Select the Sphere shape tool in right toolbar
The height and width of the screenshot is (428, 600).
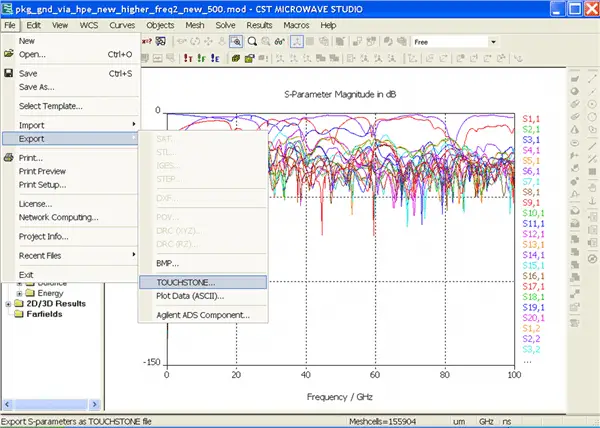[575, 91]
